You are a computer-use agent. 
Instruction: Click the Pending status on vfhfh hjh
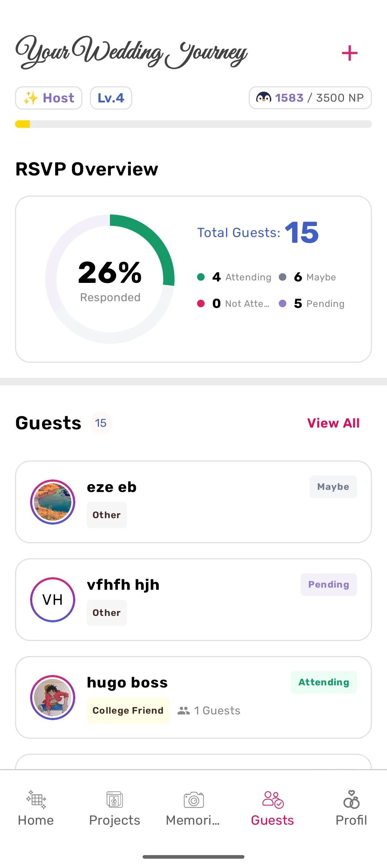click(x=329, y=584)
